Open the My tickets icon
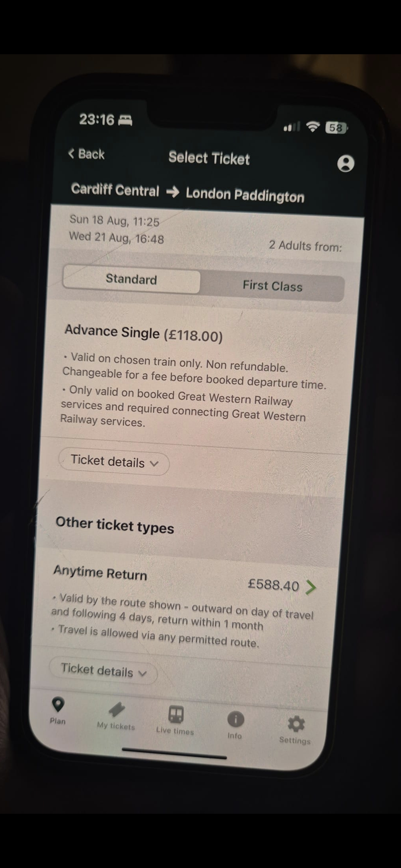Screen dimensions: 401x868 tap(117, 710)
